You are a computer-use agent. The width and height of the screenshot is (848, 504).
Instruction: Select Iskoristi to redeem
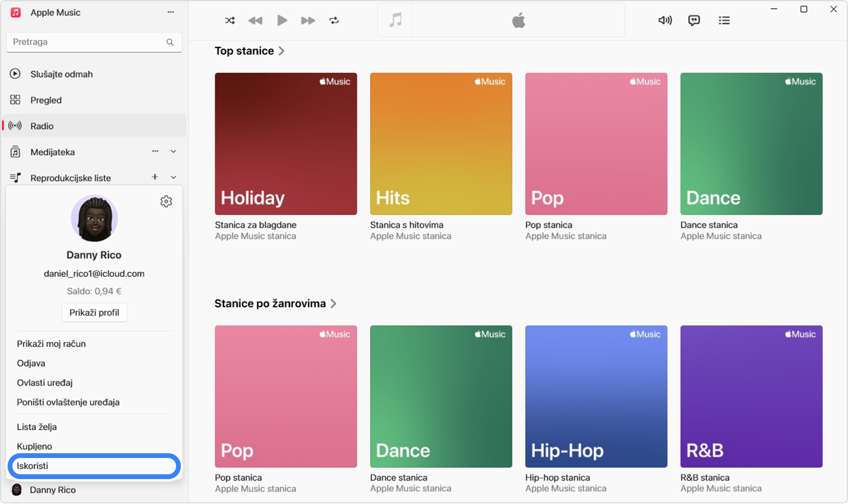[x=94, y=466]
